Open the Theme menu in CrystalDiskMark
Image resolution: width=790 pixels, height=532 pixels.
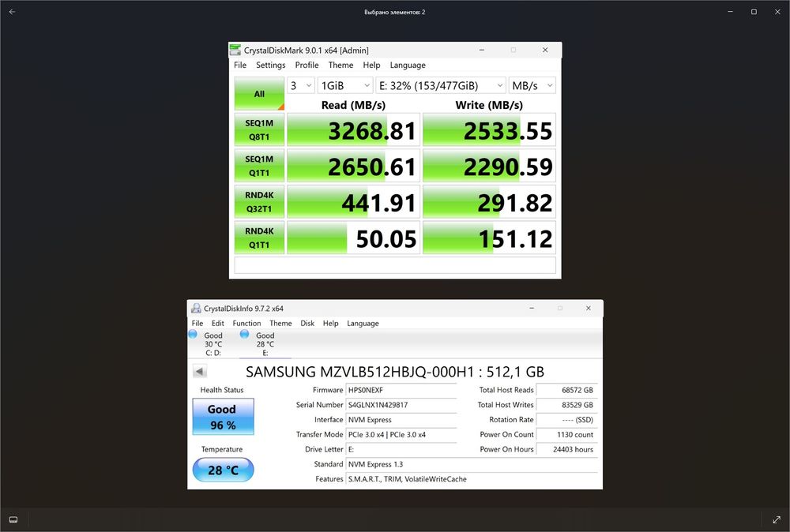point(340,65)
